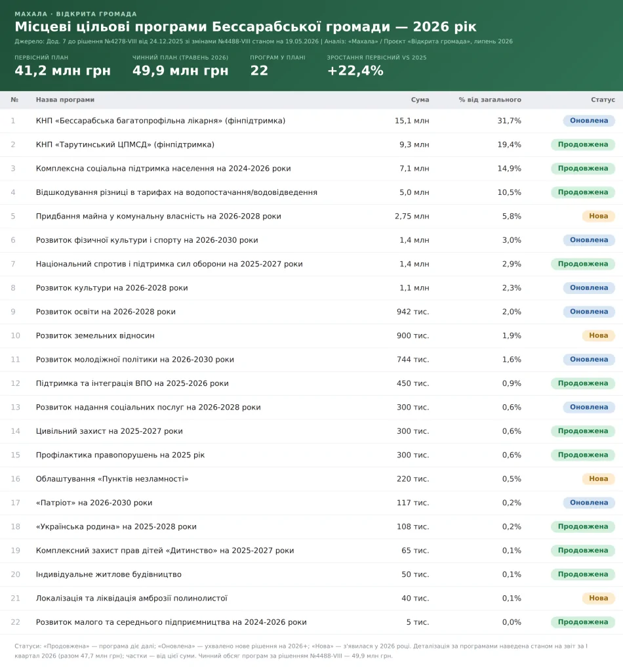Click 'Цивільний захист на 2025-2027 роки'
Screen dimensions: 623x672
pos(109,431)
